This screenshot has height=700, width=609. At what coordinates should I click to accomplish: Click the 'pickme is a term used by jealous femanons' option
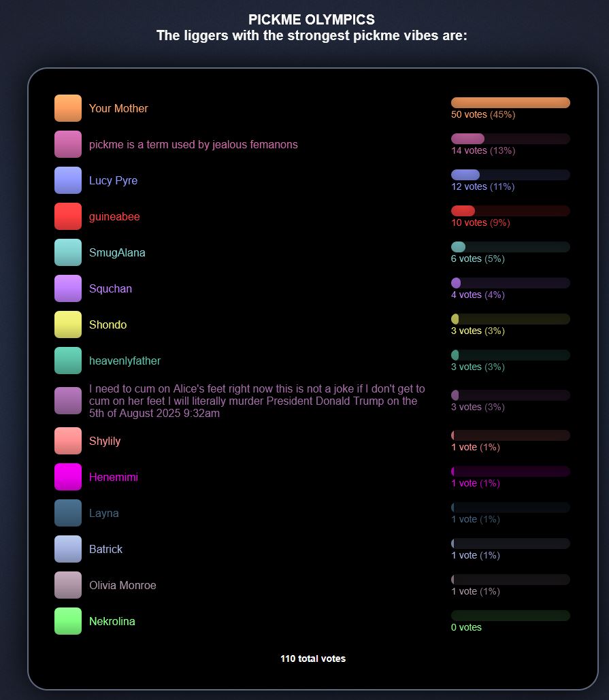tap(193, 145)
